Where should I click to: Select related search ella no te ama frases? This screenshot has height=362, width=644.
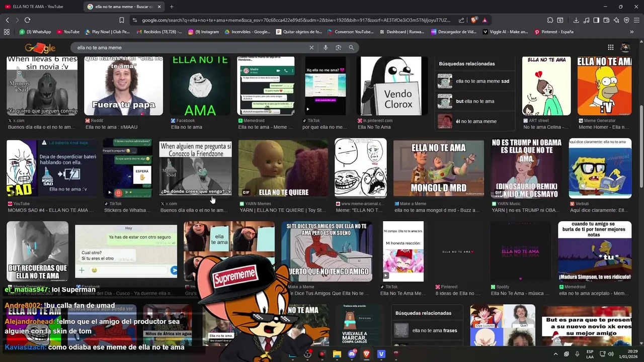pyautogui.click(x=427, y=330)
